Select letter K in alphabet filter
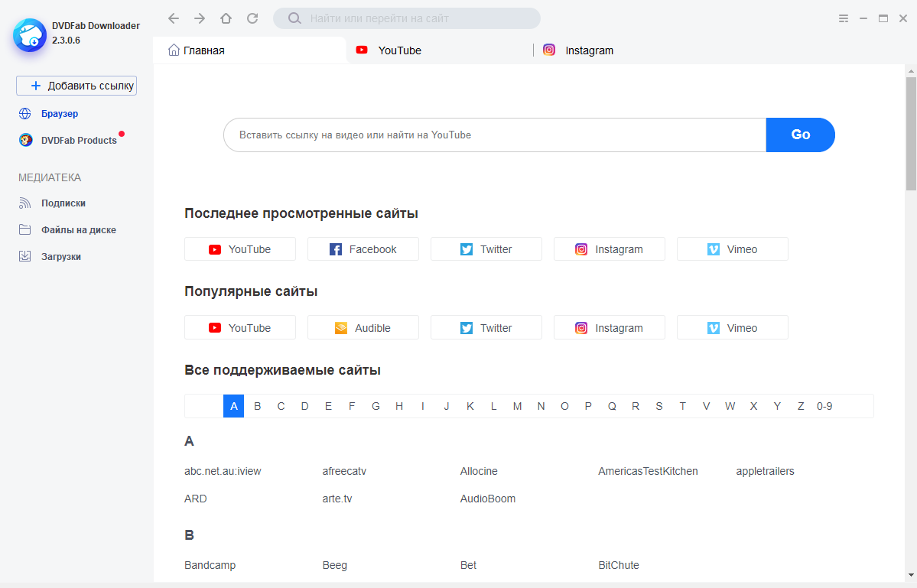The height and width of the screenshot is (588, 917). [x=470, y=406]
